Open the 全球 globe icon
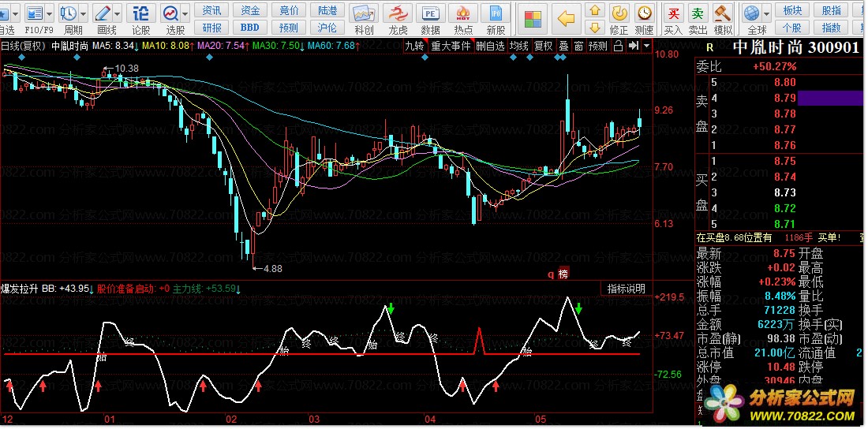 [x=752, y=13]
